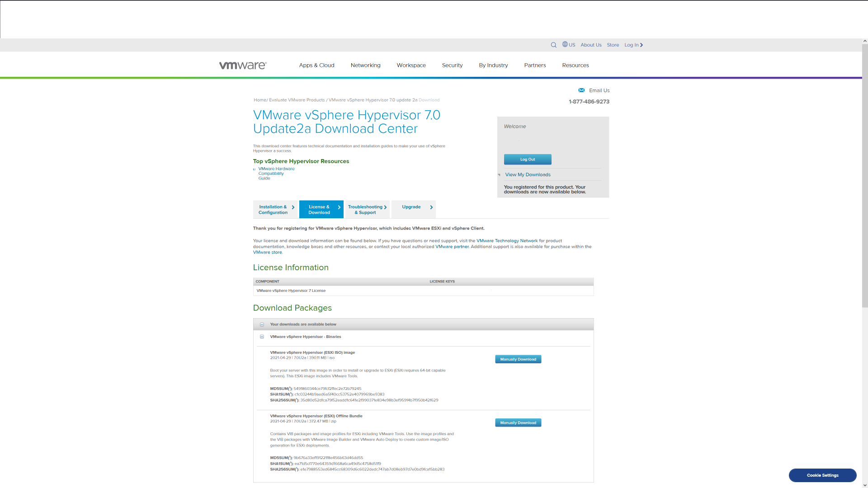Click the ISO image MD5SUM value

point(327,389)
